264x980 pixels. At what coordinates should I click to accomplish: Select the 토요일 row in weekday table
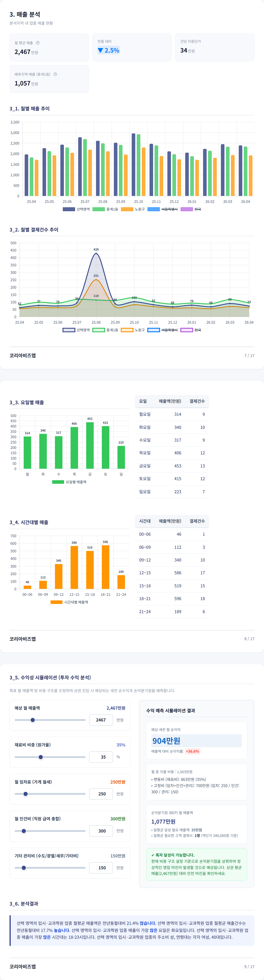pos(172,479)
